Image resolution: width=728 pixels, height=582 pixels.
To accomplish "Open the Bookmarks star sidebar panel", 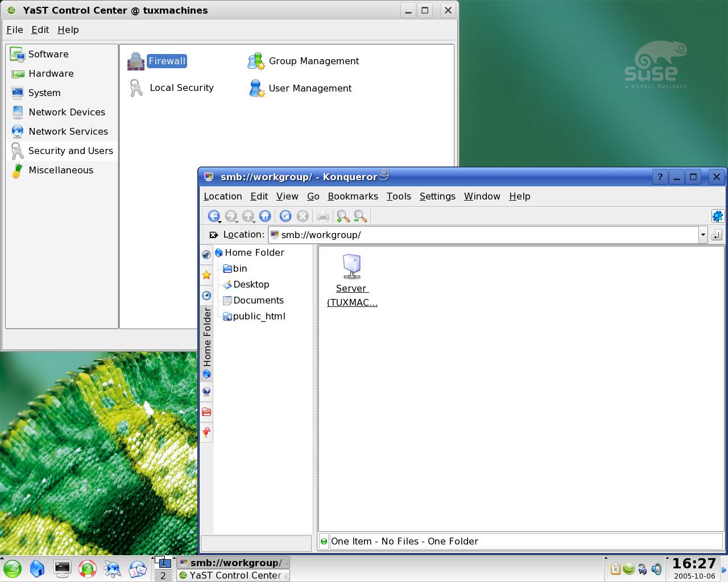I will [206, 275].
